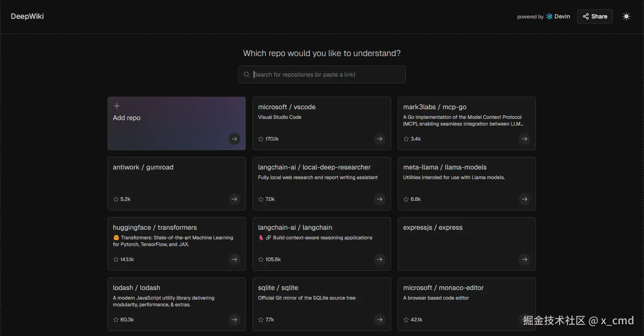
Task: Select langchain-ai / local-deep-researcher title
Action: 314,167
